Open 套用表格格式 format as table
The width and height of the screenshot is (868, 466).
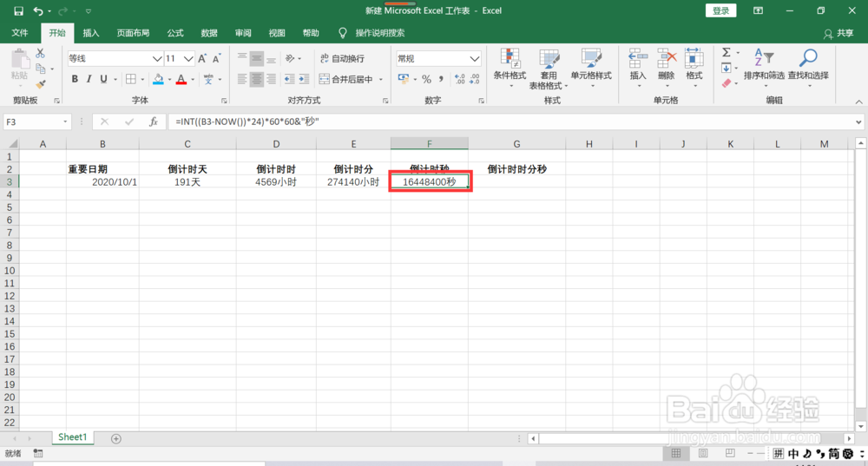coord(549,69)
